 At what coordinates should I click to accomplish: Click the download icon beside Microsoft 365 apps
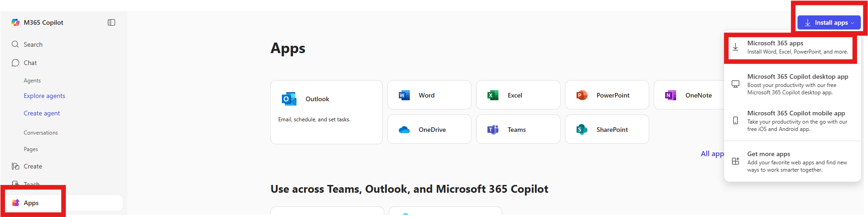(736, 47)
